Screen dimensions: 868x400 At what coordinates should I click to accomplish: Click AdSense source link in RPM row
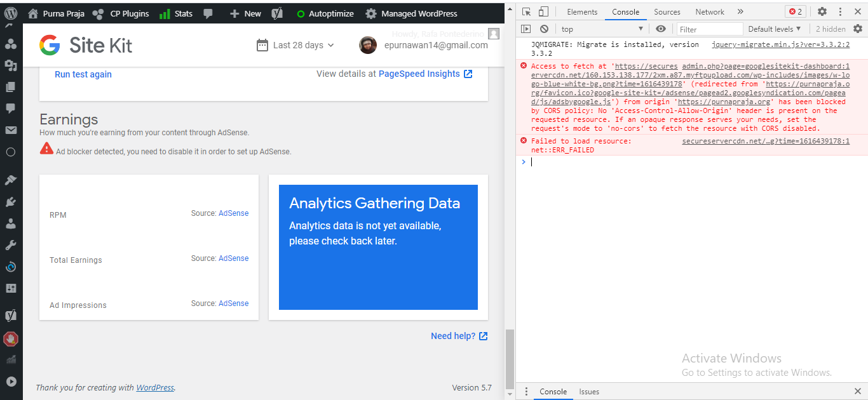coord(233,213)
